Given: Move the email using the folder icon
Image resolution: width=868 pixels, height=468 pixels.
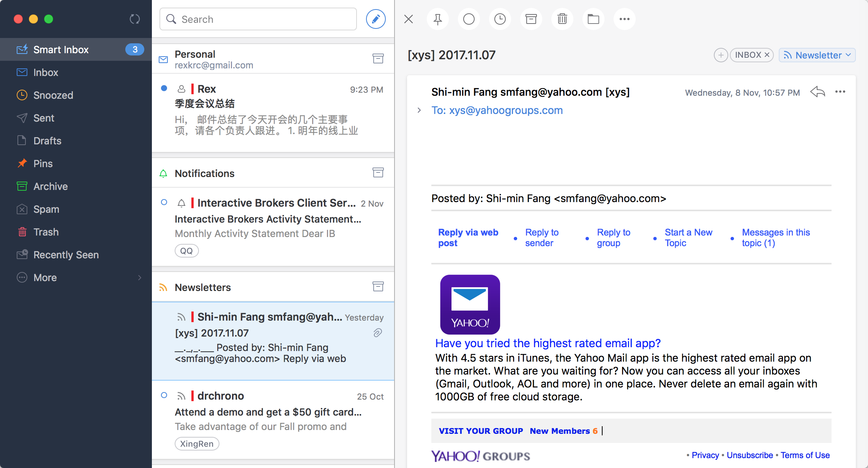Looking at the screenshot, I should pyautogui.click(x=593, y=19).
